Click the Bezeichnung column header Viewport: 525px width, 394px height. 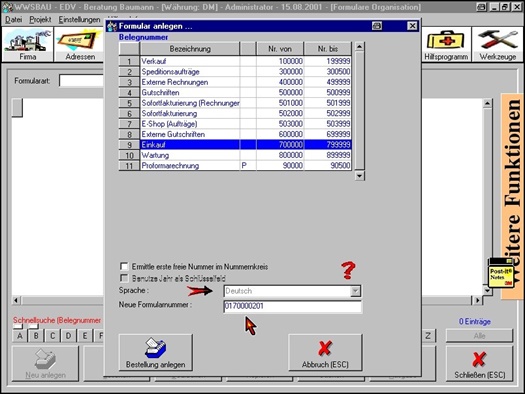pos(190,49)
